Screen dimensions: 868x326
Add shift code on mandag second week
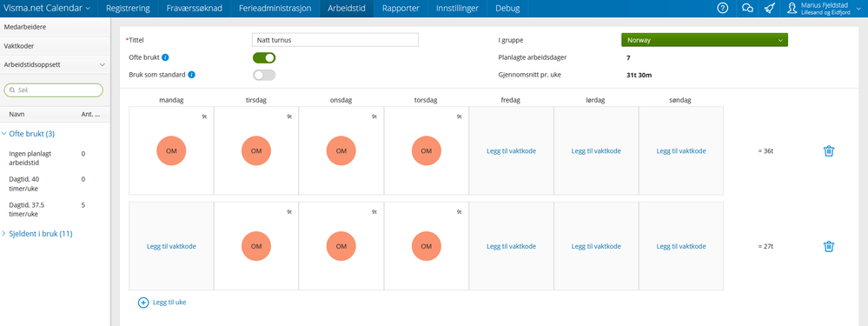(x=171, y=246)
